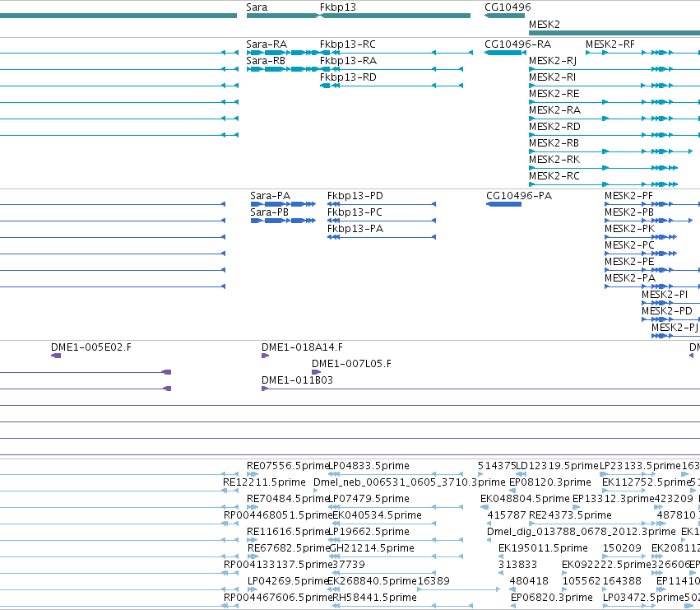Select transcript Sara-RB
The height and width of the screenshot is (610, 700).
click(266, 61)
